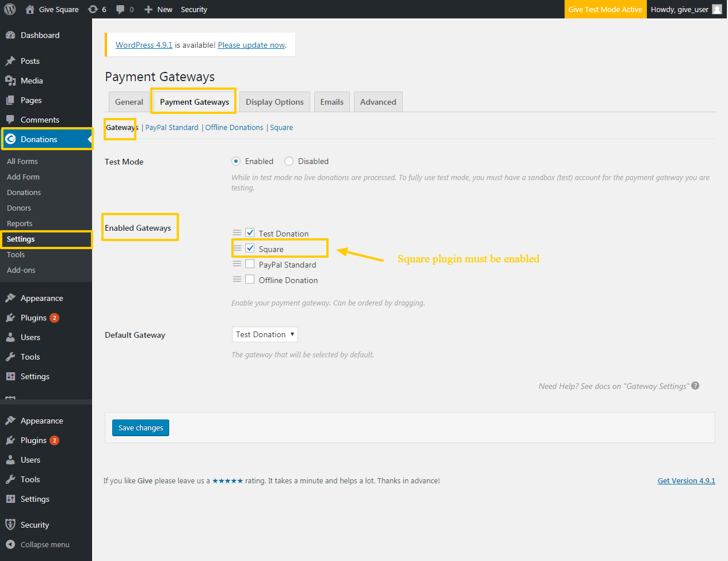
Task: Open the Offline Donations sub-section link
Action: coord(234,128)
